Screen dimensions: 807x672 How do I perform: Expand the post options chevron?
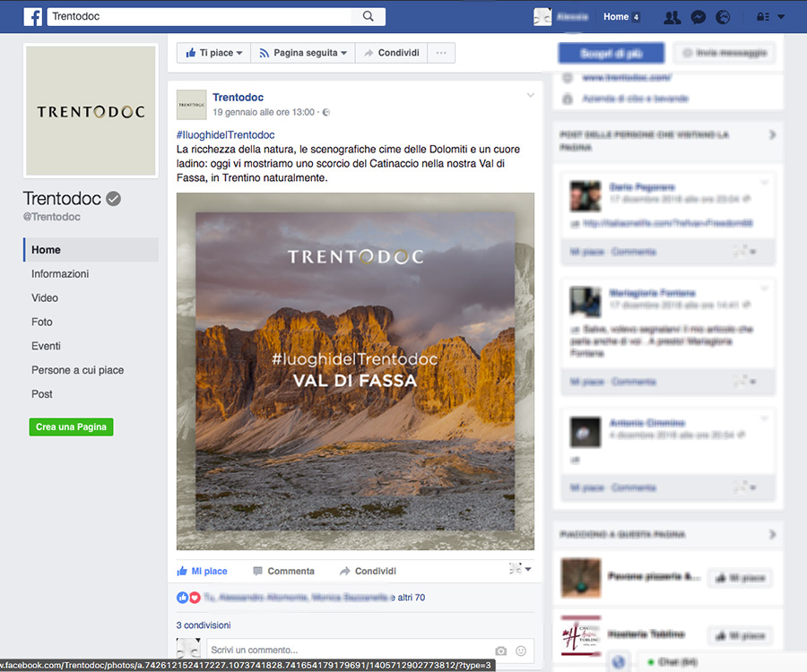[531, 95]
